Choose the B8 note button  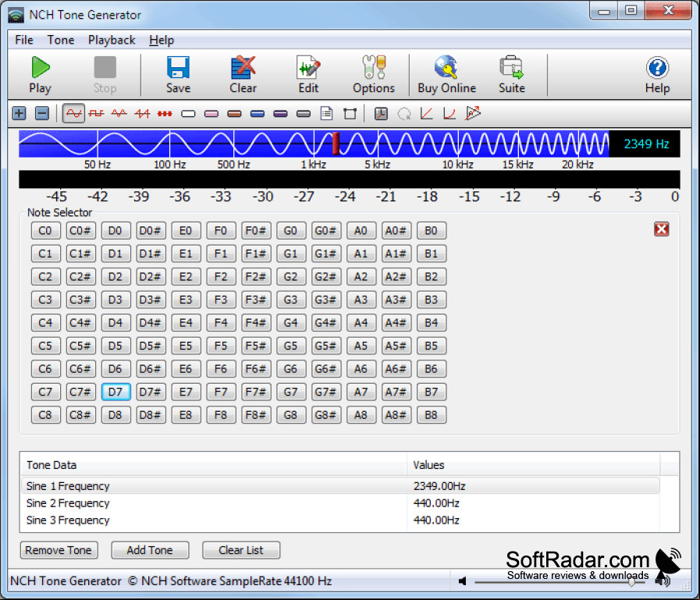pos(431,415)
